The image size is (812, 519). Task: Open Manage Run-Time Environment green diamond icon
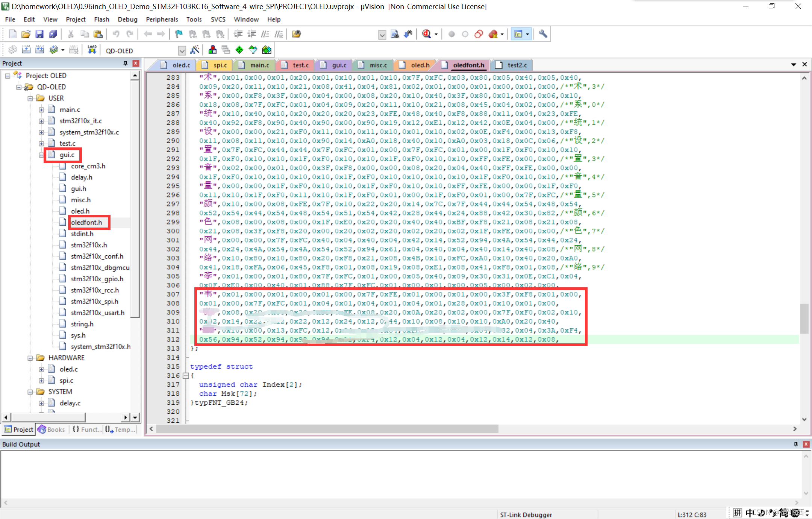[239, 50]
